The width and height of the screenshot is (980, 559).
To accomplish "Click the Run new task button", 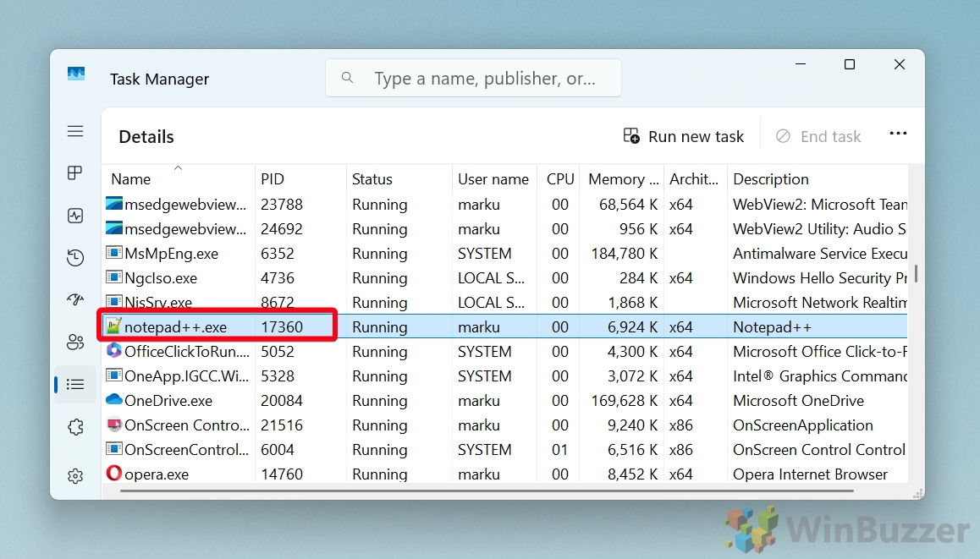I will [684, 136].
